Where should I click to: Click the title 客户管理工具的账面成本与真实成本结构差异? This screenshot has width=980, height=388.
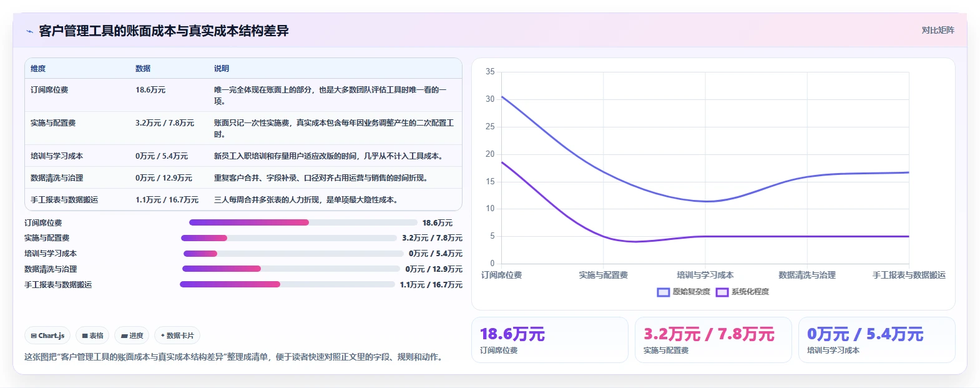(164, 31)
